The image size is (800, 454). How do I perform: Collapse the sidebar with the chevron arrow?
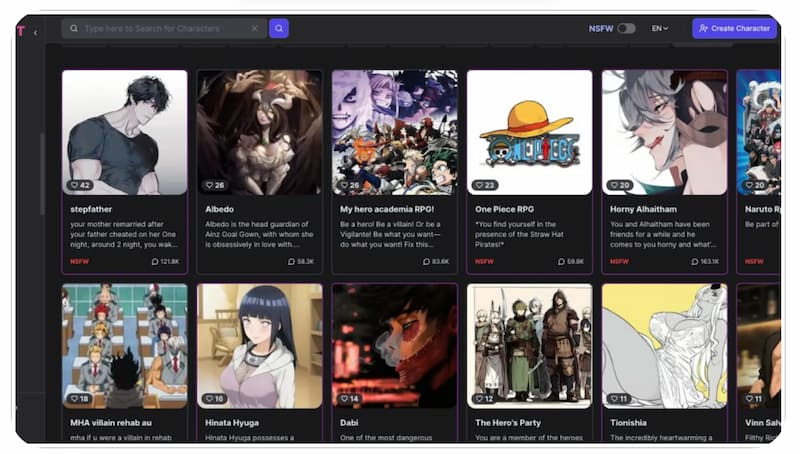click(x=35, y=33)
